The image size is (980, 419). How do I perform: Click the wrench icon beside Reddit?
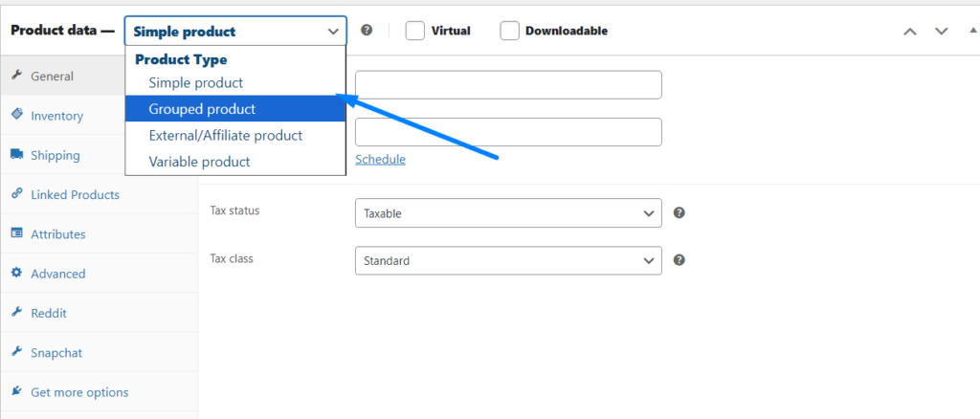[x=17, y=312]
